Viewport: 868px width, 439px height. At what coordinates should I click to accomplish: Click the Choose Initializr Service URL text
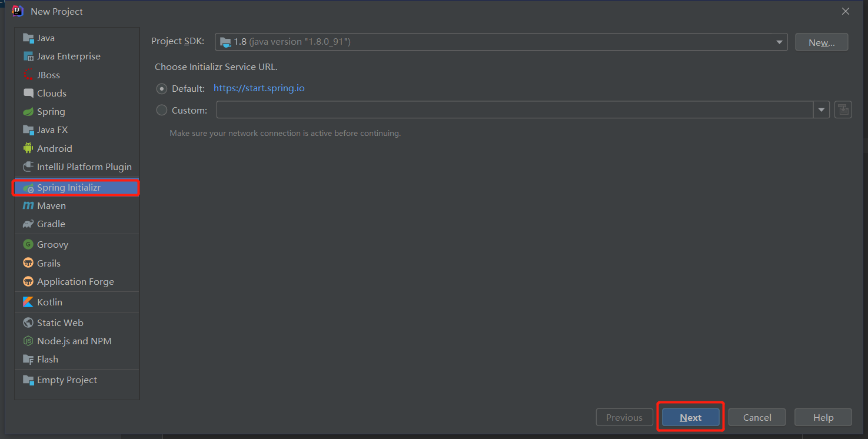click(216, 67)
